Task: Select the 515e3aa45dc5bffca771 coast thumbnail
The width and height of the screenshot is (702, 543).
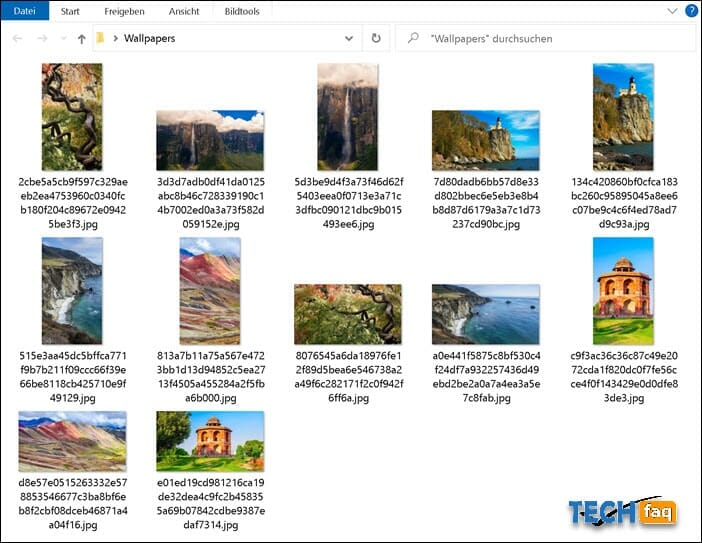Action: (x=72, y=291)
